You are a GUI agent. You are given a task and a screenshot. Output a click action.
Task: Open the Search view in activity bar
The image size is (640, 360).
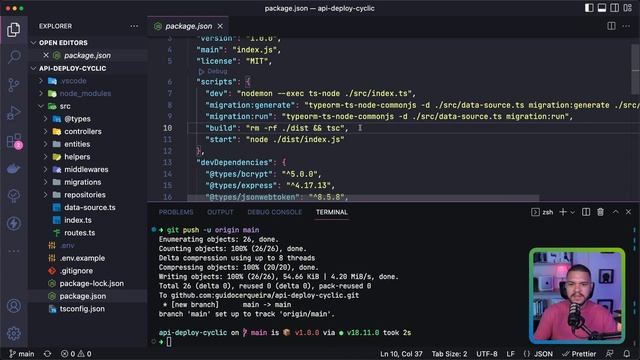pyautogui.click(x=14, y=56)
